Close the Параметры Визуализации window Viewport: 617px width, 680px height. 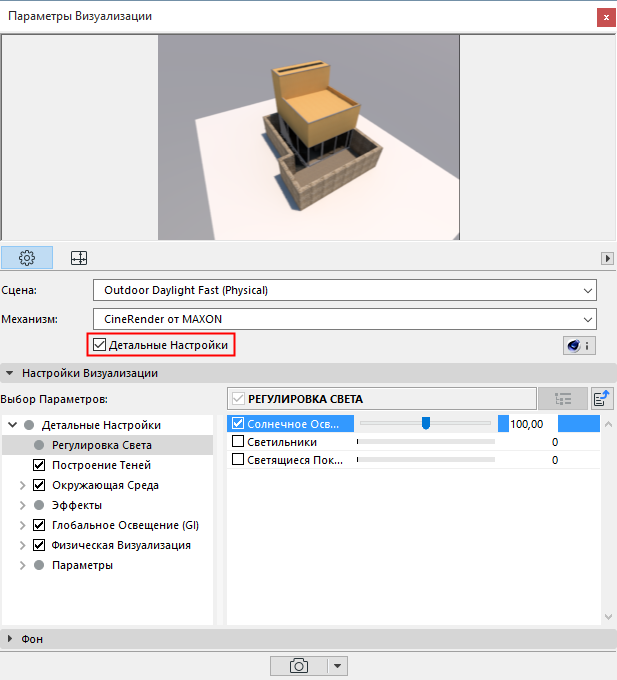pos(606,18)
